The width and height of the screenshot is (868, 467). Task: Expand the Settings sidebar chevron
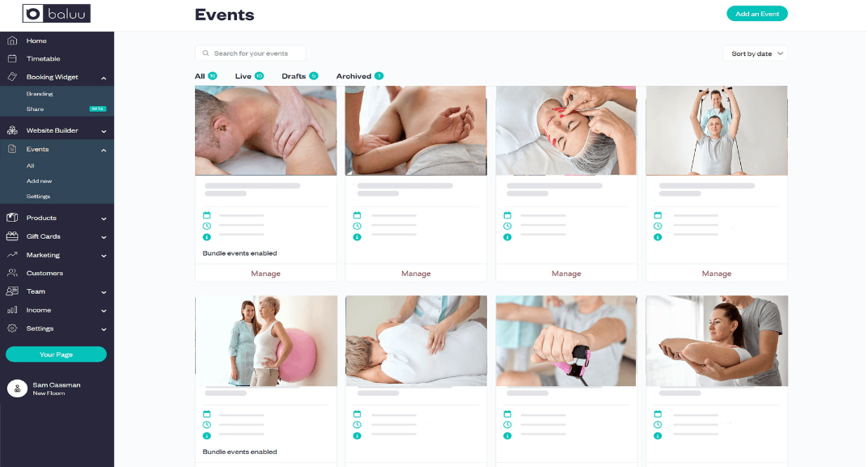104,329
